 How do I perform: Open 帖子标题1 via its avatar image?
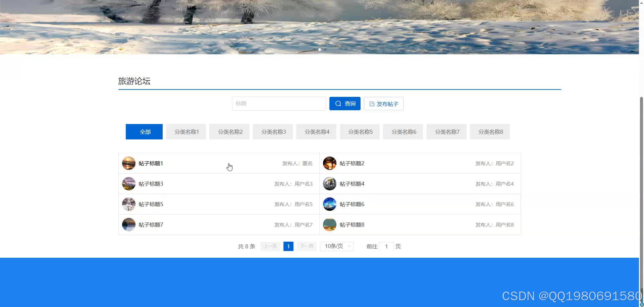coord(128,163)
